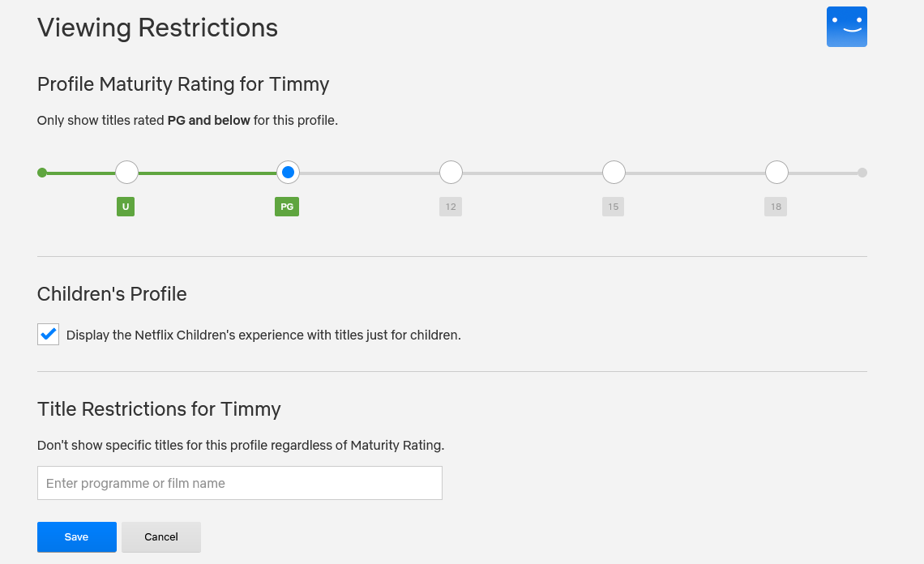Click the green PG rating badge label
The height and width of the screenshot is (564, 924).
pos(287,207)
